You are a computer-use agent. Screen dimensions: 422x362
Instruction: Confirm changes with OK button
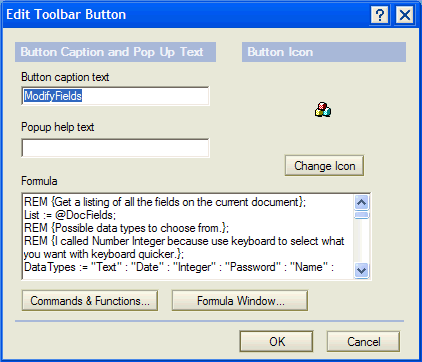tap(277, 341)
